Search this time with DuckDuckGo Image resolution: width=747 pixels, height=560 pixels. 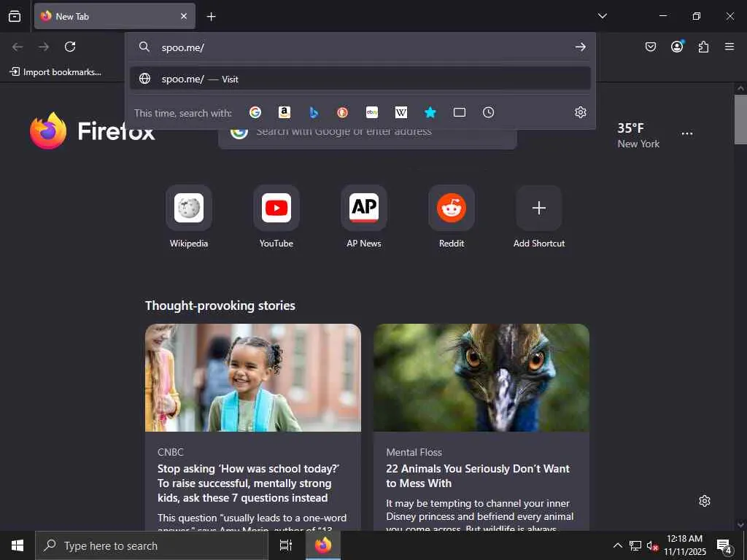click(343, 112)
